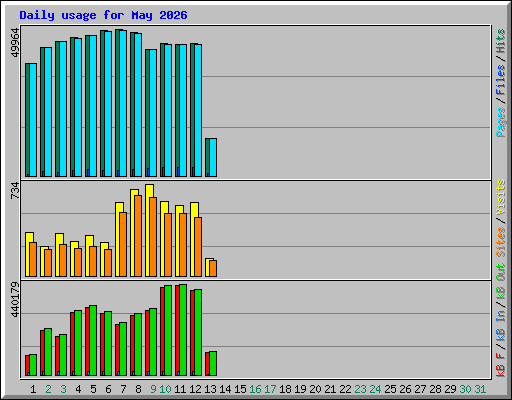Click the orange sites bar for day 4
The image size is (512, 400).
coord(78,262)
